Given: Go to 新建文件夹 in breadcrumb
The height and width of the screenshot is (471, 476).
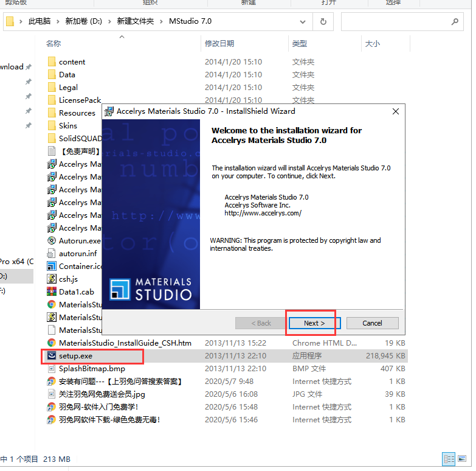Looking at the screenshot, I should tap(136, 21).
